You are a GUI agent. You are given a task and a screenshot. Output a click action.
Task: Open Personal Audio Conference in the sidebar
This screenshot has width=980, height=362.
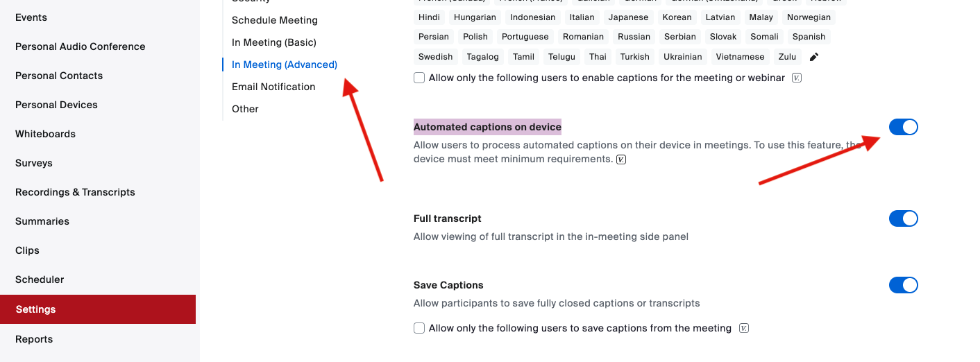[81, 46]
